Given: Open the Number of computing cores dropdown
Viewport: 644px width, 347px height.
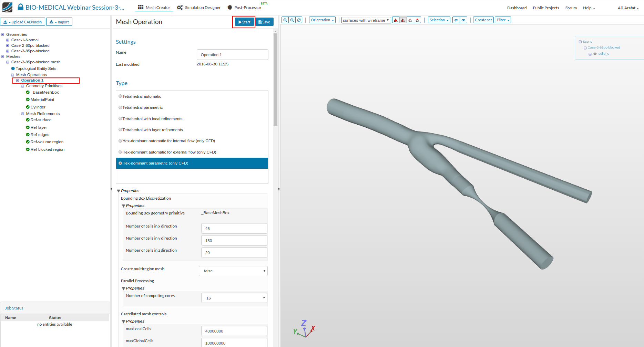Looking at the screenshot, I should [234, 298].
